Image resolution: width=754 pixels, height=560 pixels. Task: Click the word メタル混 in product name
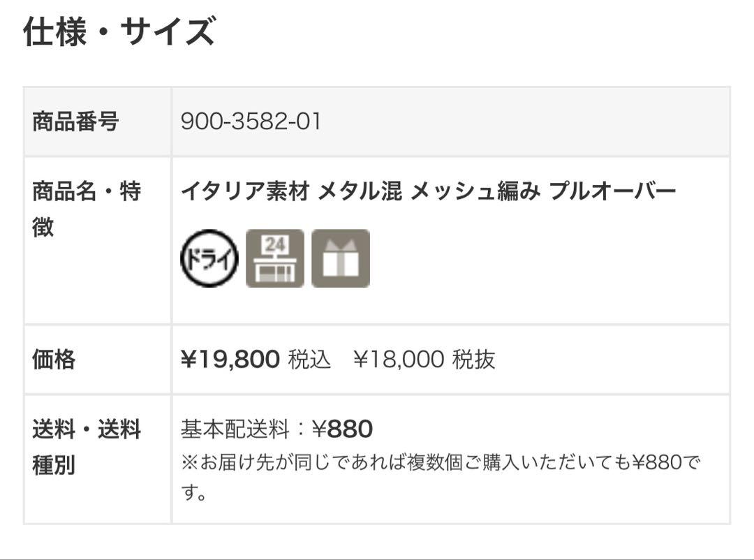(360, 191)
